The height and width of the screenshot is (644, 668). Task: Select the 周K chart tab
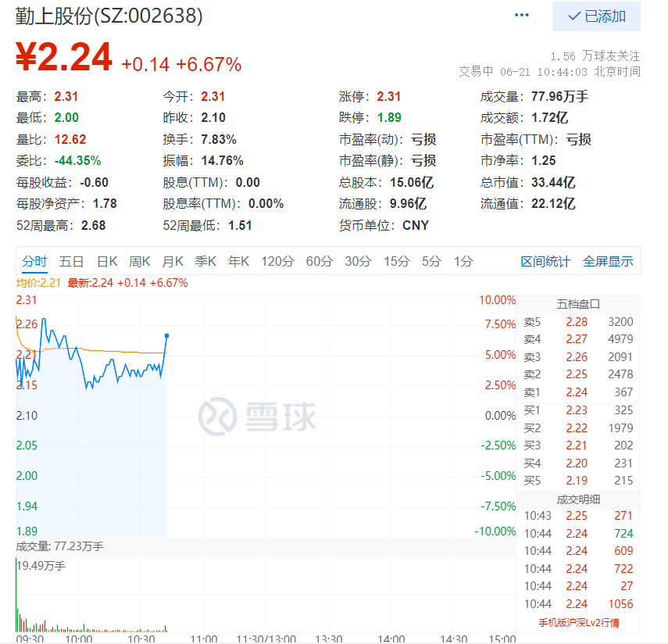pos(140,261)
